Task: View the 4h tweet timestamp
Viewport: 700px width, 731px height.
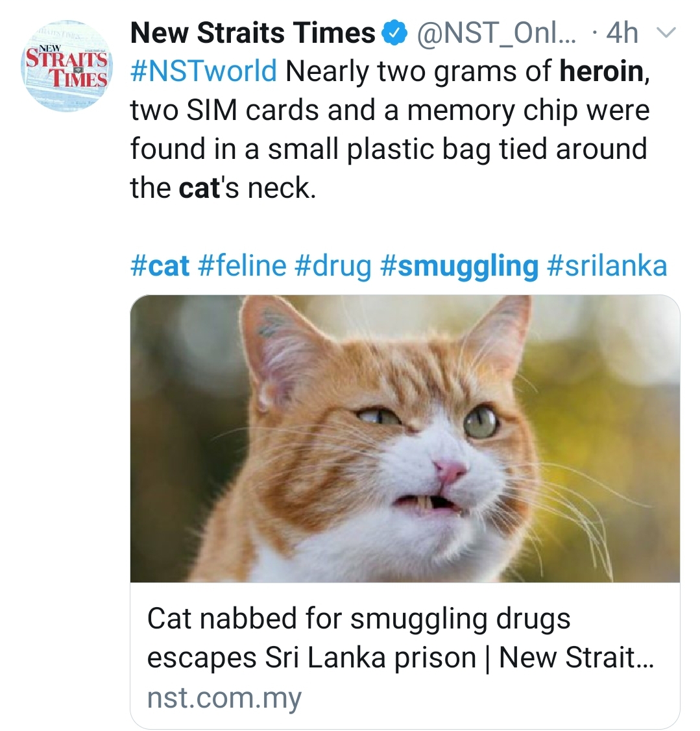Action: [622, 33]
